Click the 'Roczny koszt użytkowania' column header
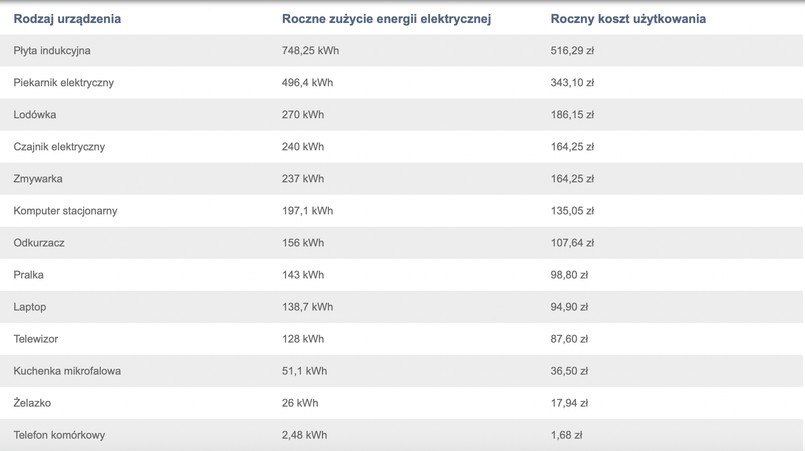This screenshot has width=805, height=451. pos(628,19)
